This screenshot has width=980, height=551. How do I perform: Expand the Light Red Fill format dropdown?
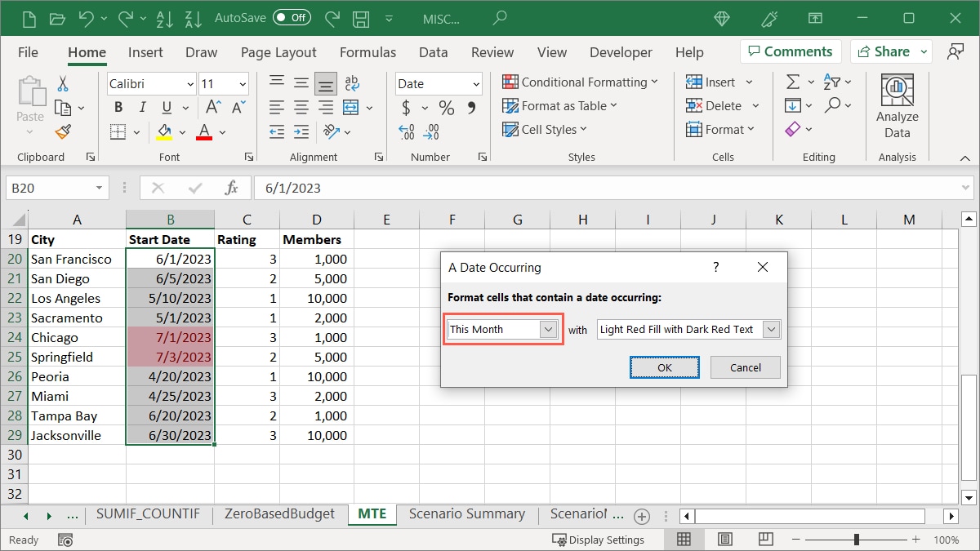tap(770, 330)
